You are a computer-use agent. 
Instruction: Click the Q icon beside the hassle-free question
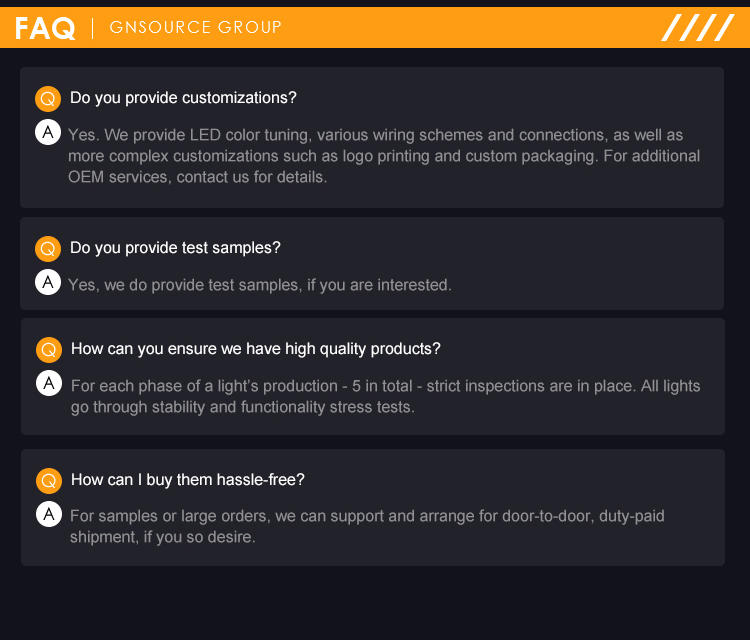49,481
